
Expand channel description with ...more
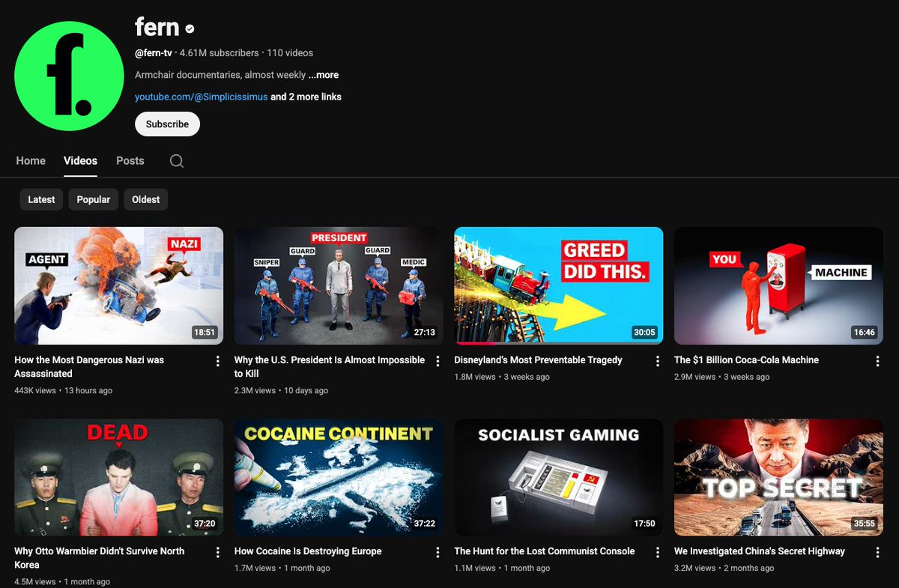(x=324, y=75)
